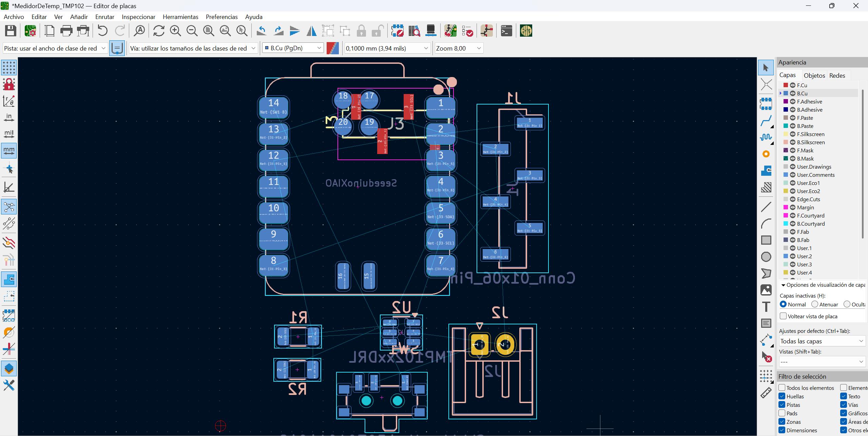
Task: Open the Inspeccionar menu
Action: (138, 17)
